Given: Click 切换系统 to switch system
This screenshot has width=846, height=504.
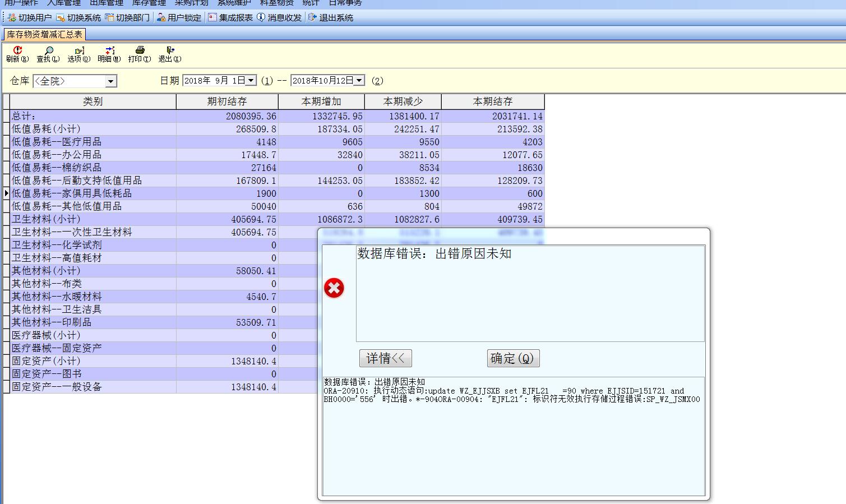Looking at the screenshot, I should tap(78, 18).
